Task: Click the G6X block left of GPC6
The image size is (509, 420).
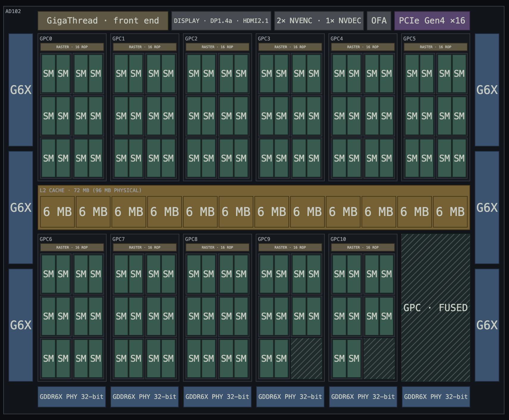Action: click(21, 325)
